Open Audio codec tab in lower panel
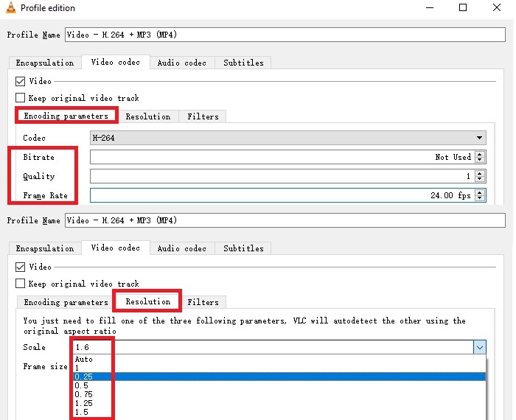This screenshot has height=420, width=516. [x=182, y=248]
